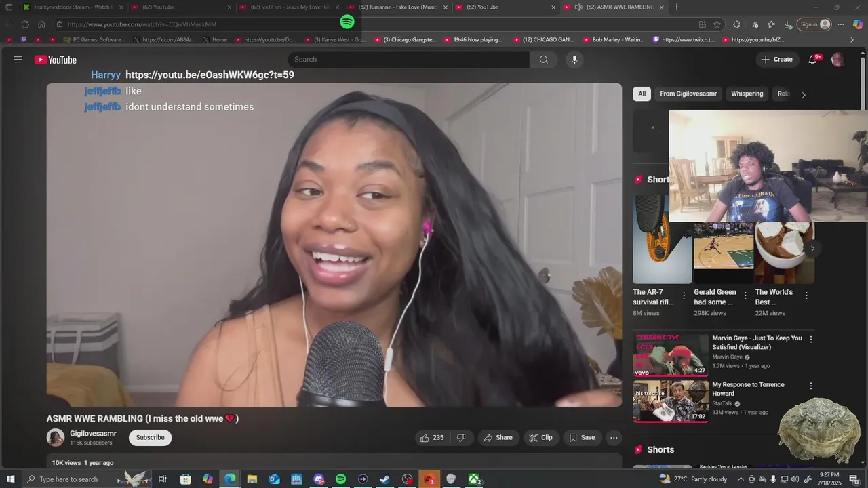Open Microsoft Store from the taskbar
The image size is (868, 488).
click(x=186, y=479)
